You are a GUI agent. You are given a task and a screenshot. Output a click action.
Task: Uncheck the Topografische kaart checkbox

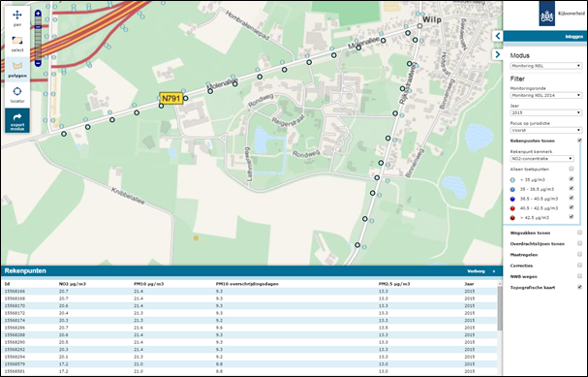579,287
